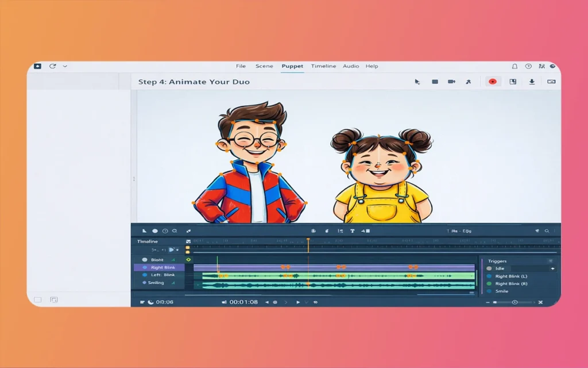Open the Puppet menu
This screenshot has width=588, height=368.
[x=292, y=66]
